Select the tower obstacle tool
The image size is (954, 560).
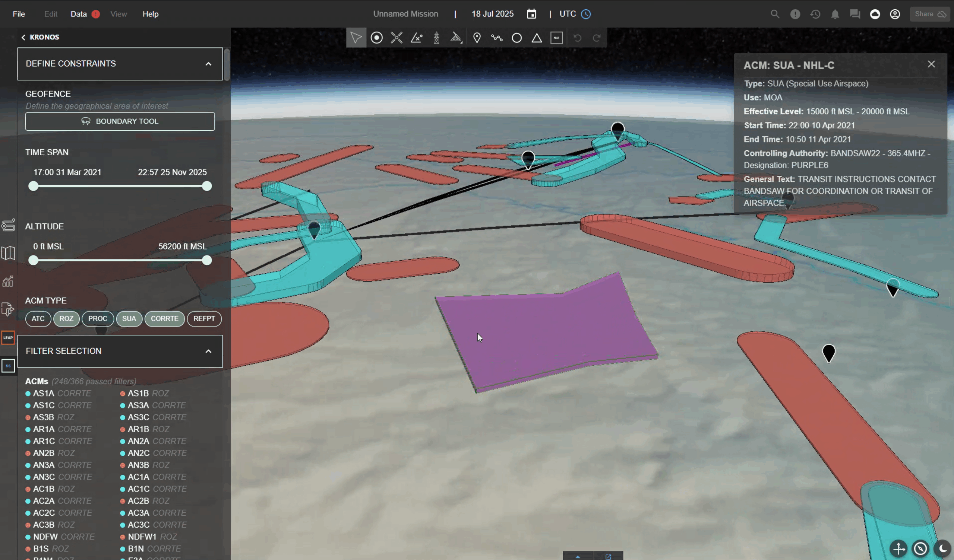pos(436,38)
